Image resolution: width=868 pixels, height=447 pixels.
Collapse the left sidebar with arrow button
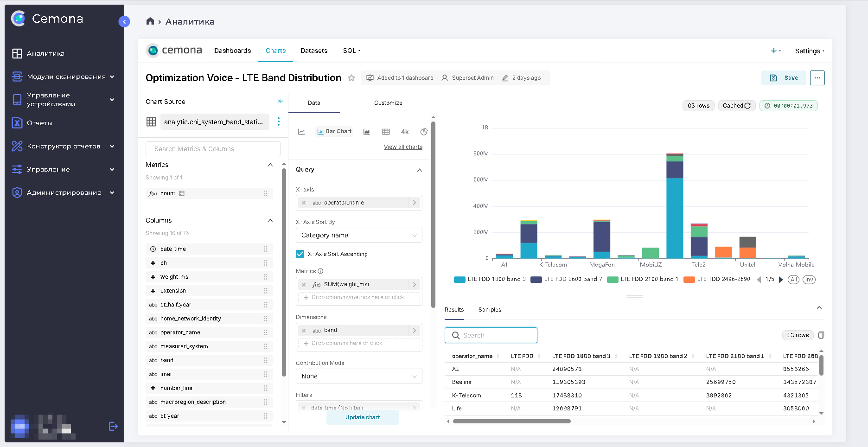[124, 22]
